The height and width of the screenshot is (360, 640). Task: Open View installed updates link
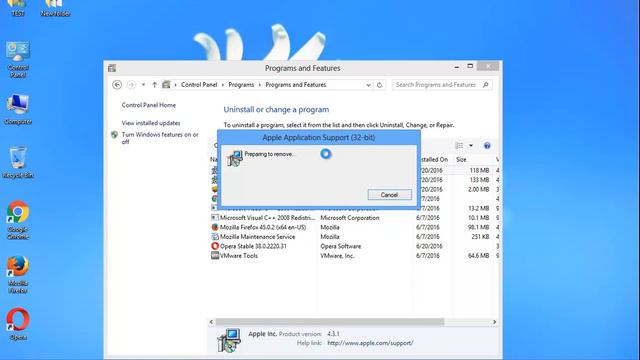pos(151,123)
